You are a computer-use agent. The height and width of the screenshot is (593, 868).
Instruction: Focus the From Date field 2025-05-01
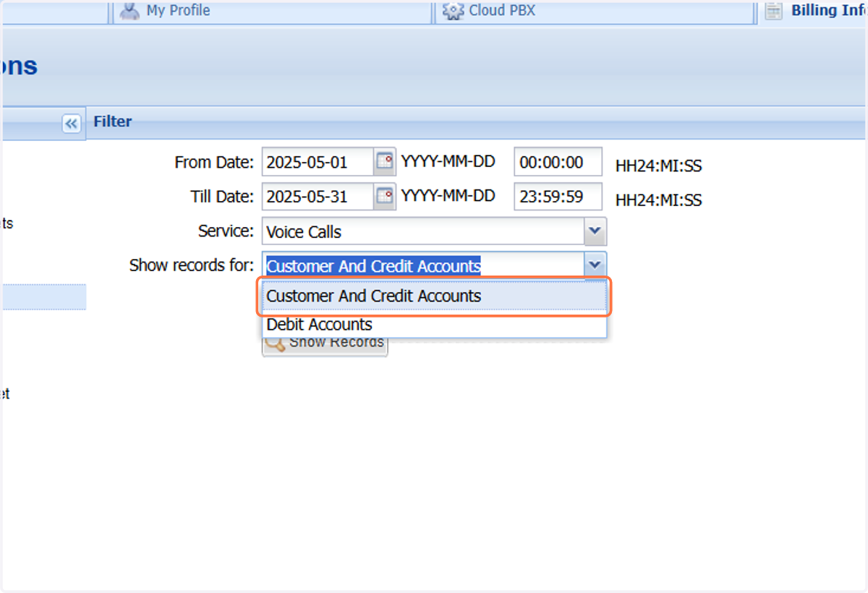[x=318, y=162]
